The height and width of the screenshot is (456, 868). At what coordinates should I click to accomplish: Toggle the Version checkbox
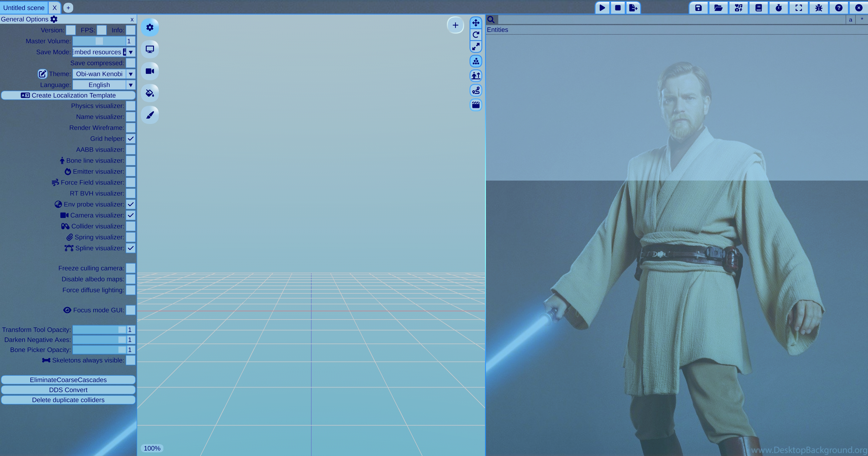(71, 30)
